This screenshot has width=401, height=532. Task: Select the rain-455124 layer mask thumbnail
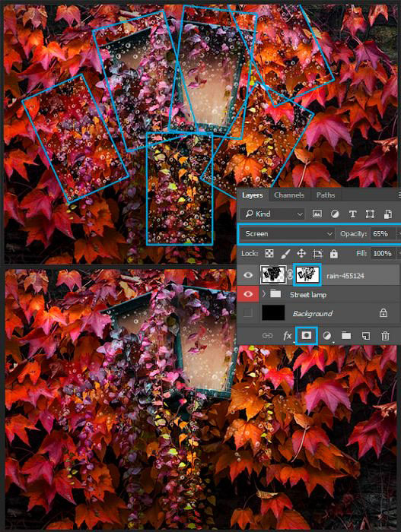pyautogui.click(x=307, y=275)
